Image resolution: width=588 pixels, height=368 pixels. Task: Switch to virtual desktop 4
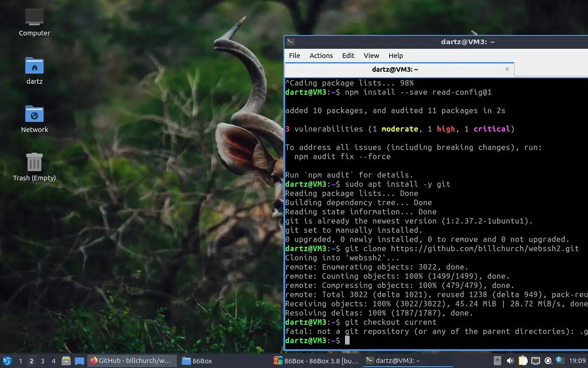[53, 361]
